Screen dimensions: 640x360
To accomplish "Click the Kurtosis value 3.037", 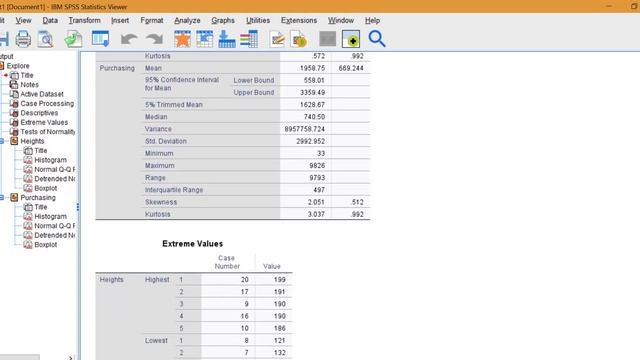I will click(x=316, y=214).
